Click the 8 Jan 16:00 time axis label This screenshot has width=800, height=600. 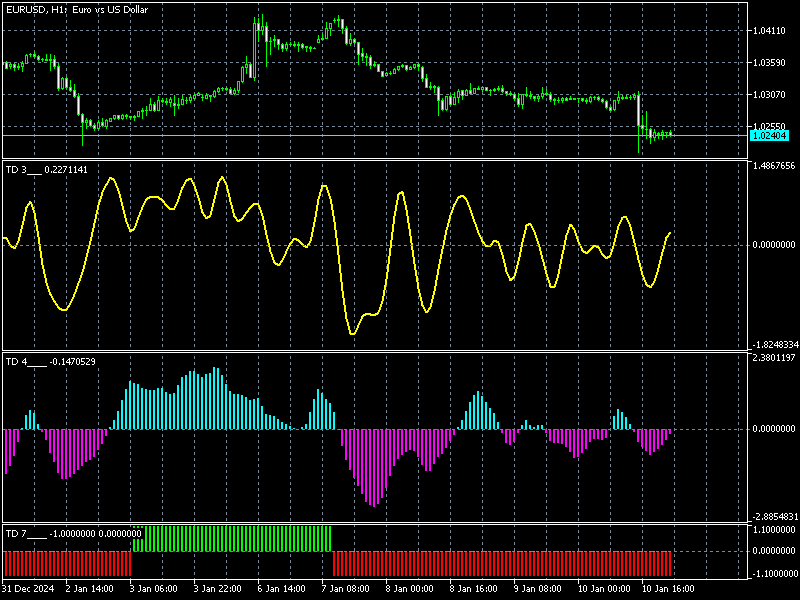tap(473, 589)
